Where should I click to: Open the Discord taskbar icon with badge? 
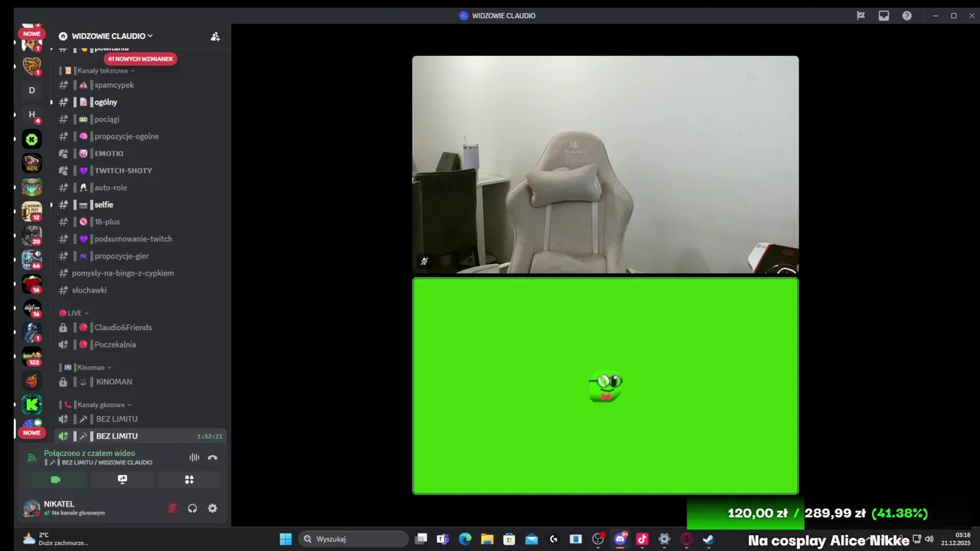click(x=620, y=539)
